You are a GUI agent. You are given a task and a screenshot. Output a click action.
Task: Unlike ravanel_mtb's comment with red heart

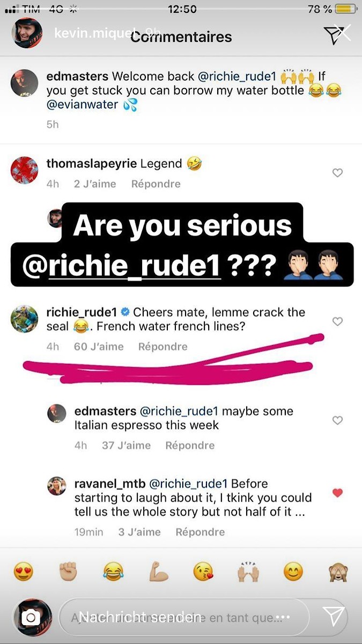coord(337,493)
